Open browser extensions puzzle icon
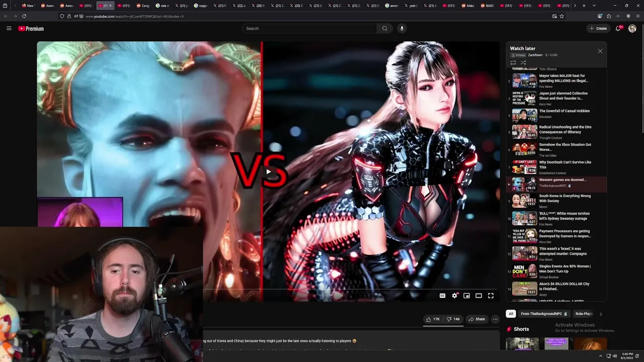 pos(609,16)
